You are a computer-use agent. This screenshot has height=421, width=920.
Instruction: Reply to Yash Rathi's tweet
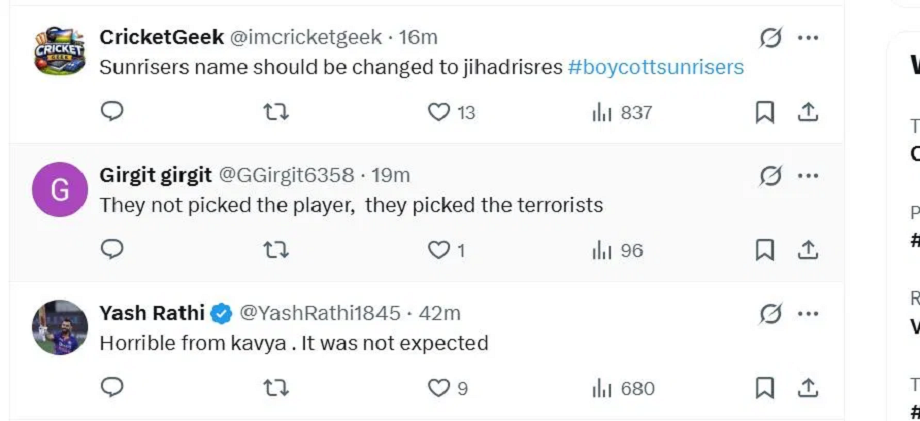[113, 387]
